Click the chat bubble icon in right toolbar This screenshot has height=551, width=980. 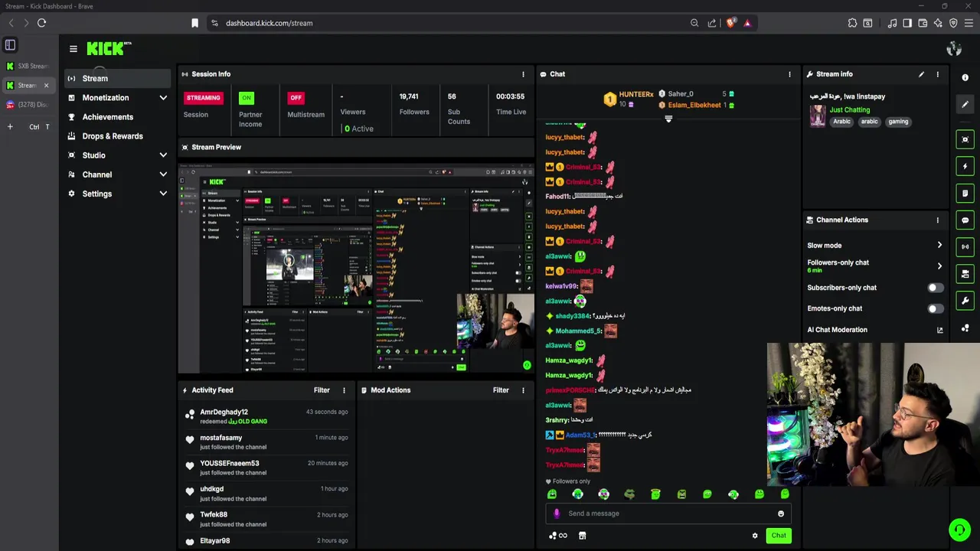pos(965,220)
